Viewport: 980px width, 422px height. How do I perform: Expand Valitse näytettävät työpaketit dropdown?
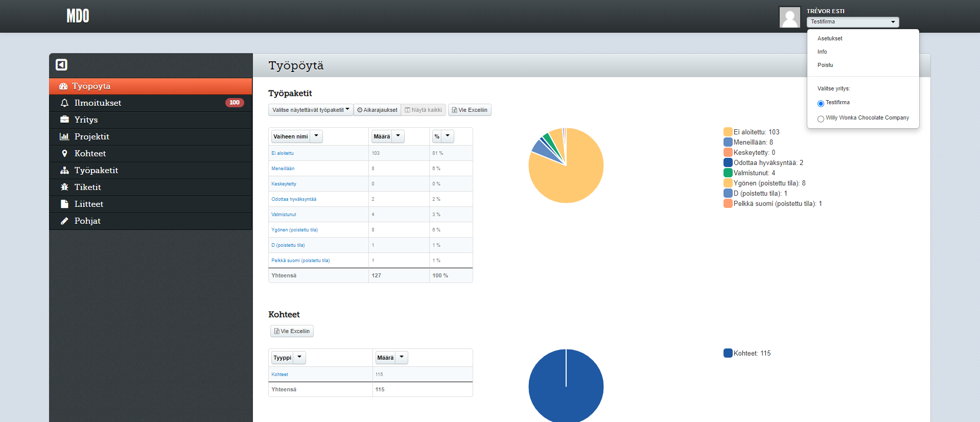pyautogui.click(x=311, y=110)
